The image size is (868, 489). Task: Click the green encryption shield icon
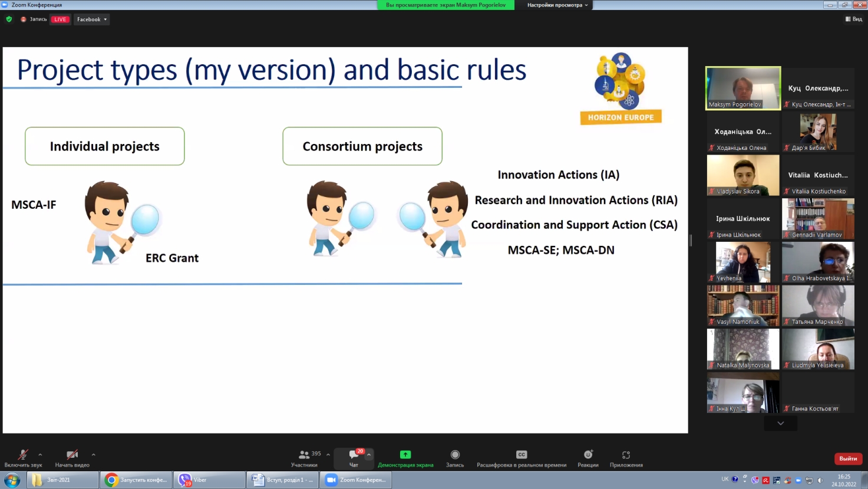tap(9, 19)
